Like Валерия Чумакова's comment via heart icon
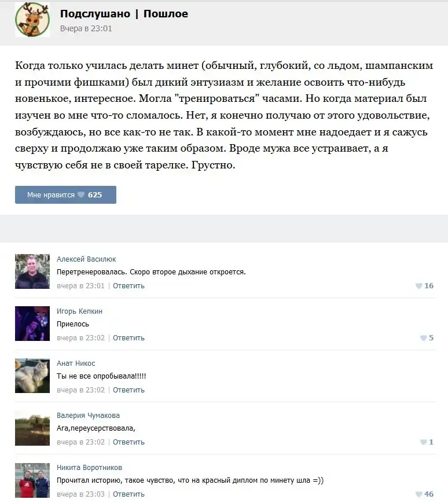 point(423,442)
